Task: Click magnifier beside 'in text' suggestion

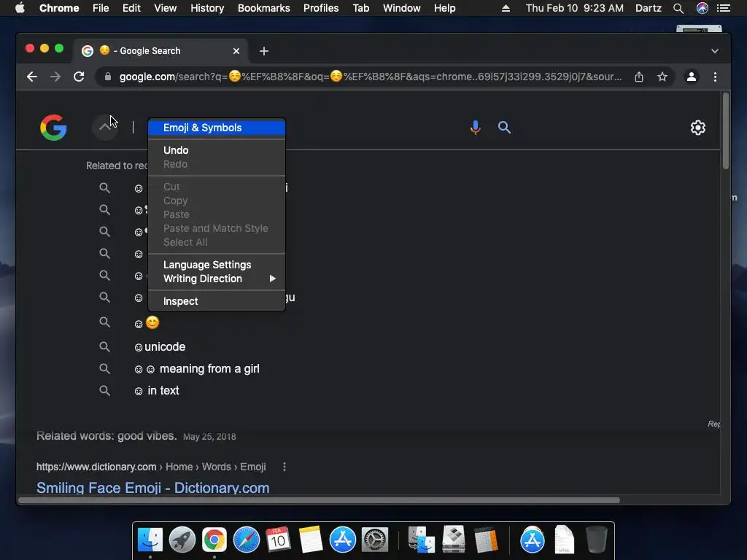Action: tap(104, 391)
